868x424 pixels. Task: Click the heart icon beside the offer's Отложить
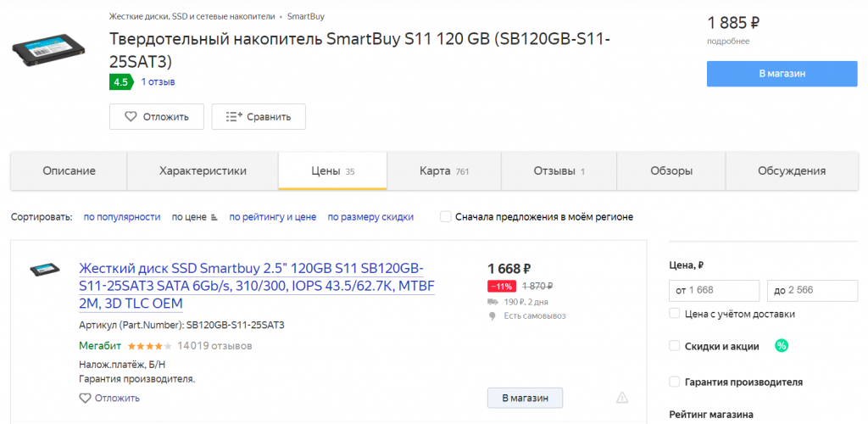click(x=85, y=398)
